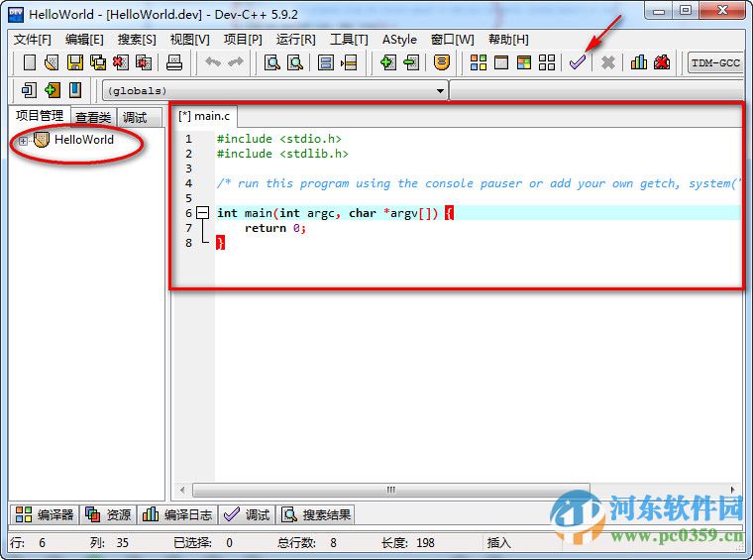Click the comment line starting '/* run this program'
This screenshot has width=753, height=560.
coord(479,183)
